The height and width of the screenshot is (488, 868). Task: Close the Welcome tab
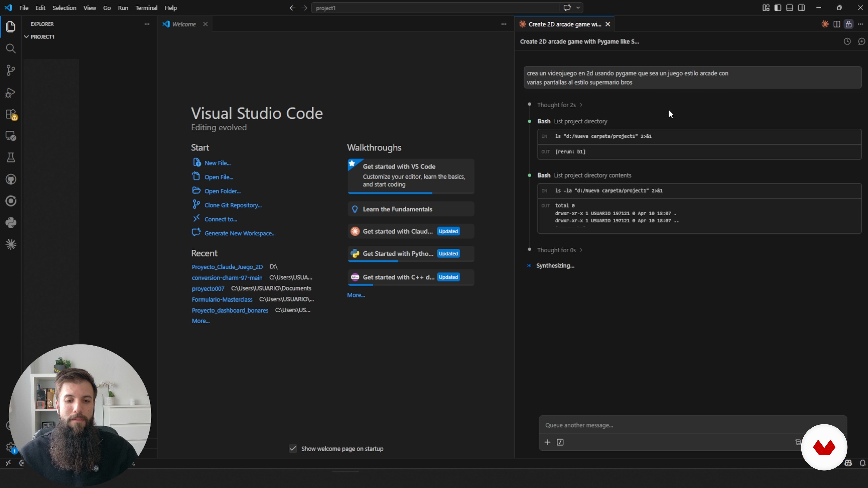pos(205,24)
